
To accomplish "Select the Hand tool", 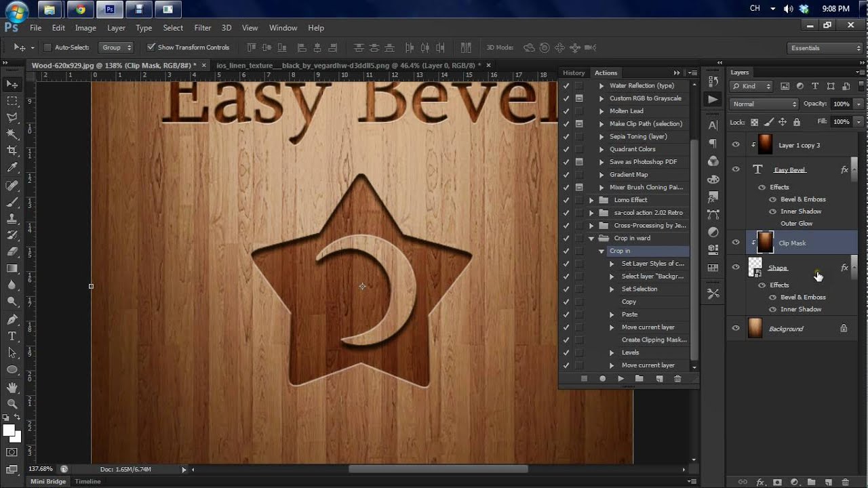I will pyautogui.click(x=12, y=388).
